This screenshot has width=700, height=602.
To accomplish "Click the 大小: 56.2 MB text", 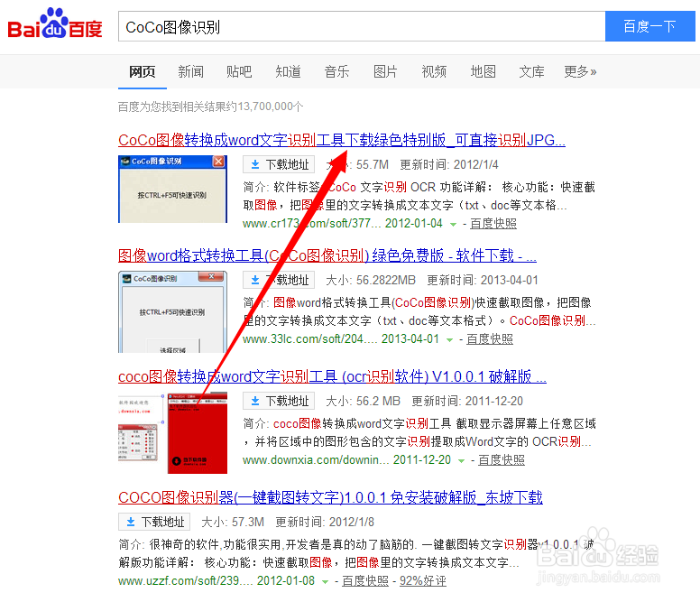I will coord(363,402).
